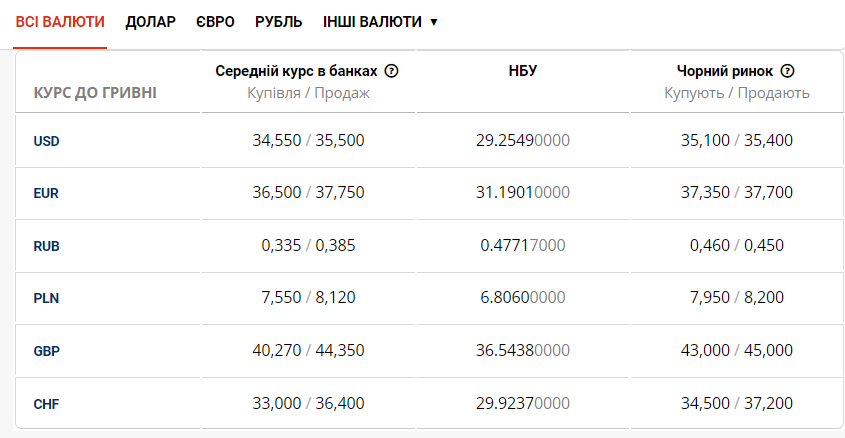Open the GBP currency link
845x438 pixels.
coord(46,351)
